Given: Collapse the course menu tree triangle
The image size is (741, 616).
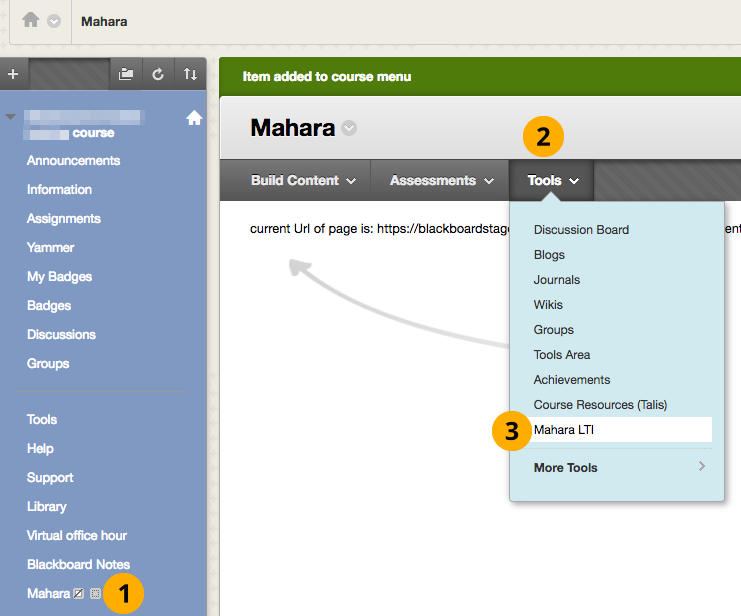Looking at the screenshot, I should click(x=11, y=117).
